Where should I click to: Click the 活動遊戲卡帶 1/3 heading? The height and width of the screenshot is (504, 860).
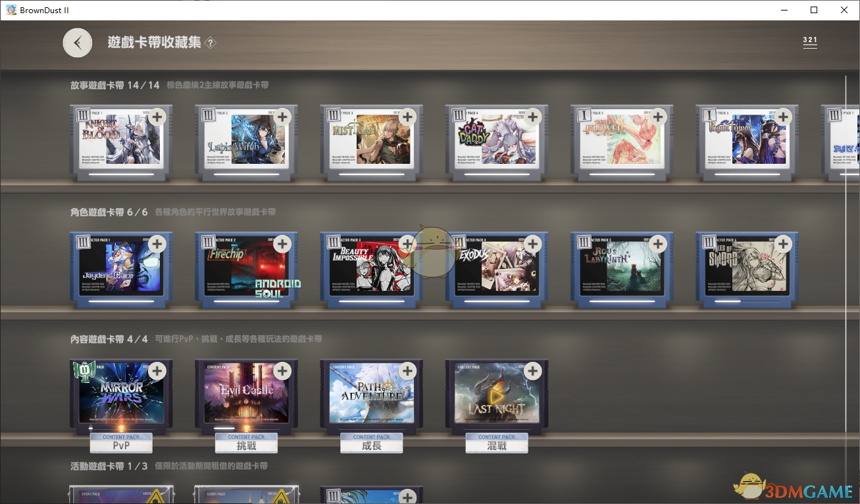coord(109,466)
